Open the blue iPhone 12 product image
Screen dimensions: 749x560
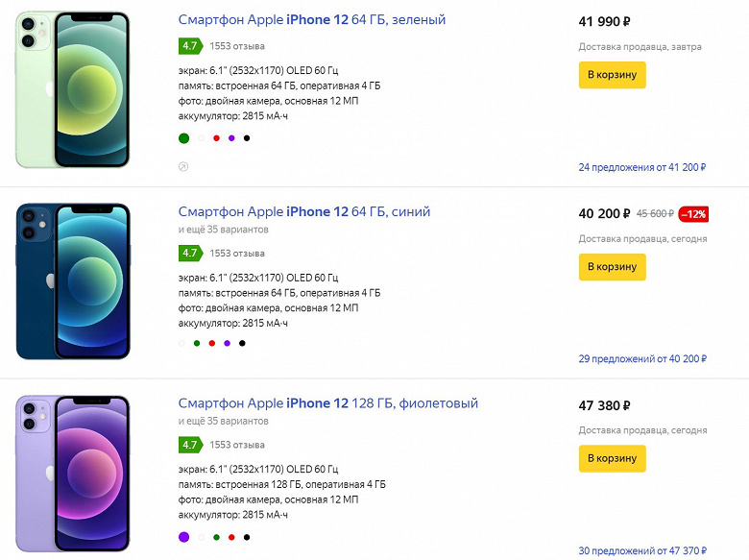click(x=74, y=280)
